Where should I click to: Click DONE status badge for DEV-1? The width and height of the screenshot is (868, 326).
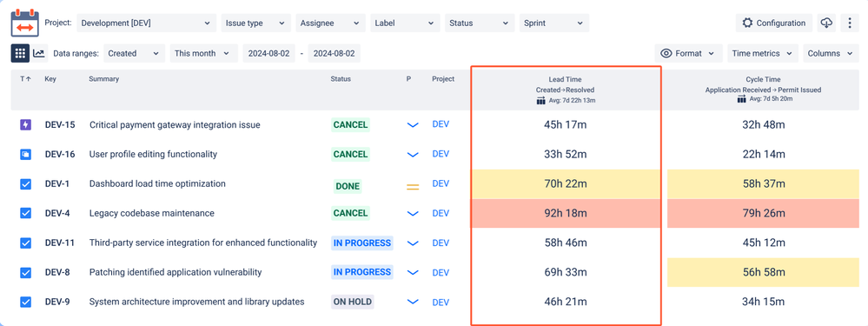(x=348, y=187)
